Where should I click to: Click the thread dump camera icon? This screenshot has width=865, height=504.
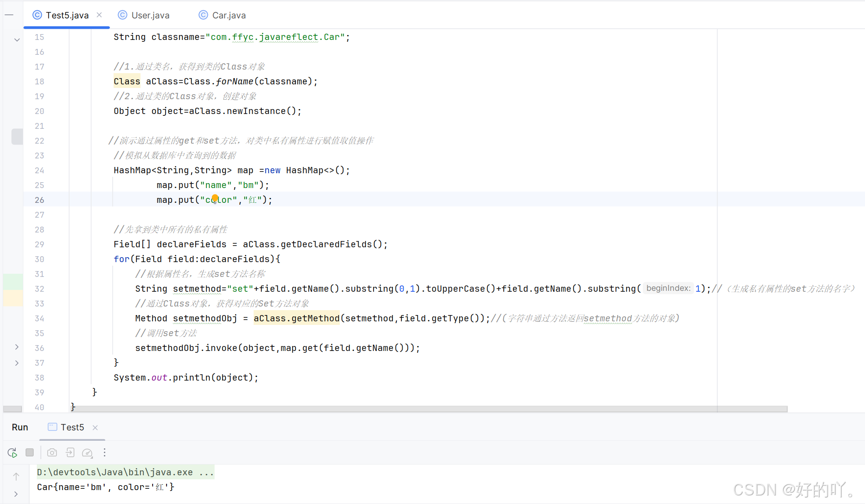(x=52, y=453)
